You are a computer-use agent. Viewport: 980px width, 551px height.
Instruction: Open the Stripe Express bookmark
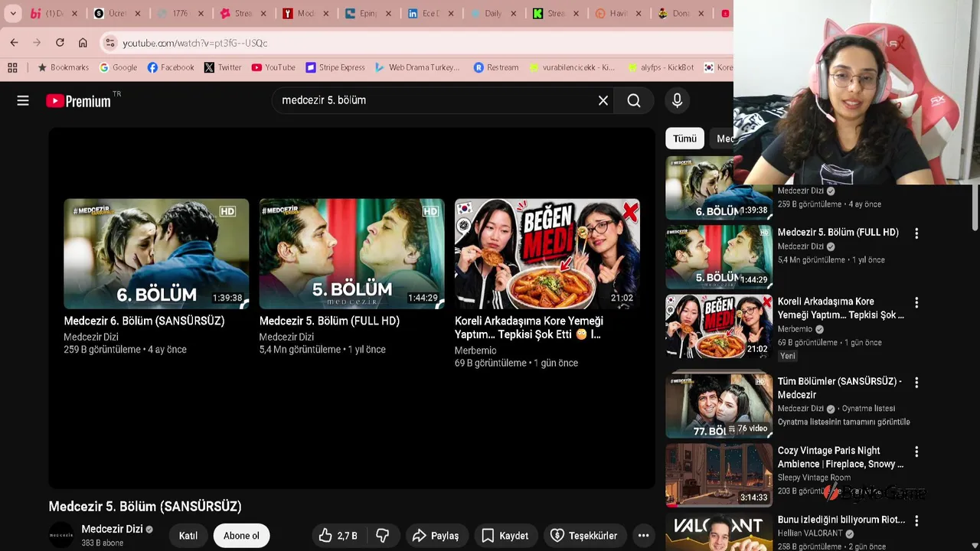(335, 67)
